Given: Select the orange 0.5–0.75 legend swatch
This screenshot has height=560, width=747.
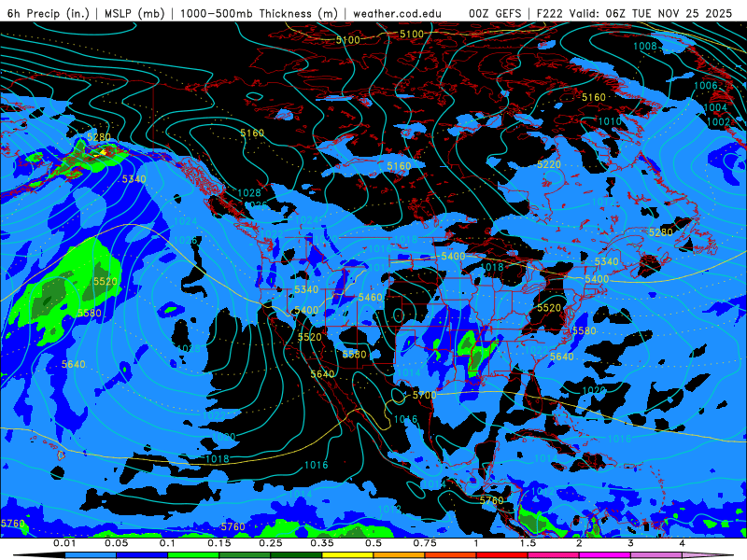Looking at the screenshot, I should 400,555.
